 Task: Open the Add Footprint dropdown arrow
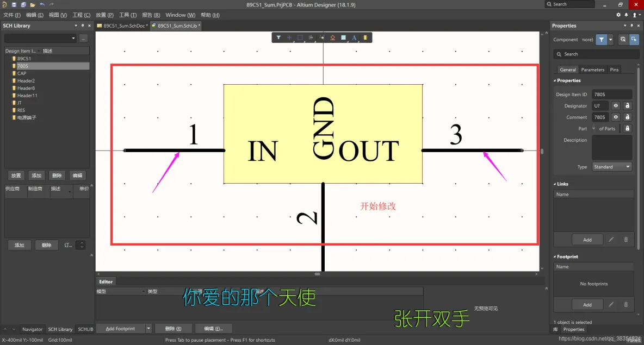[148, 329]
